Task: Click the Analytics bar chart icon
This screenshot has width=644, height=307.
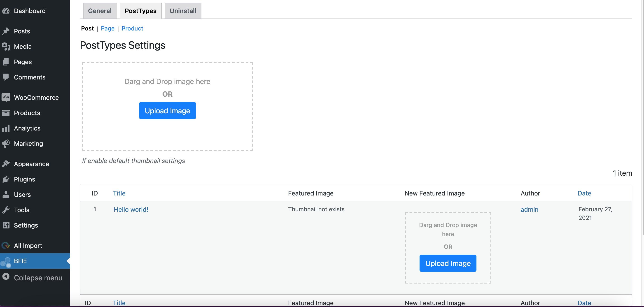Action: click(x=6, y=128)
